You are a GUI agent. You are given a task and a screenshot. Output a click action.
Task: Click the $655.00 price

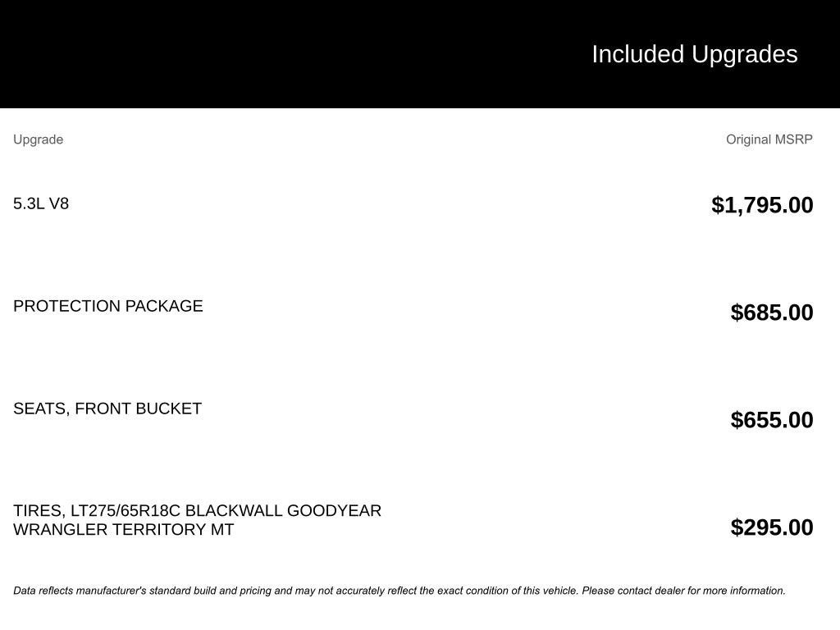coord(772,420)
